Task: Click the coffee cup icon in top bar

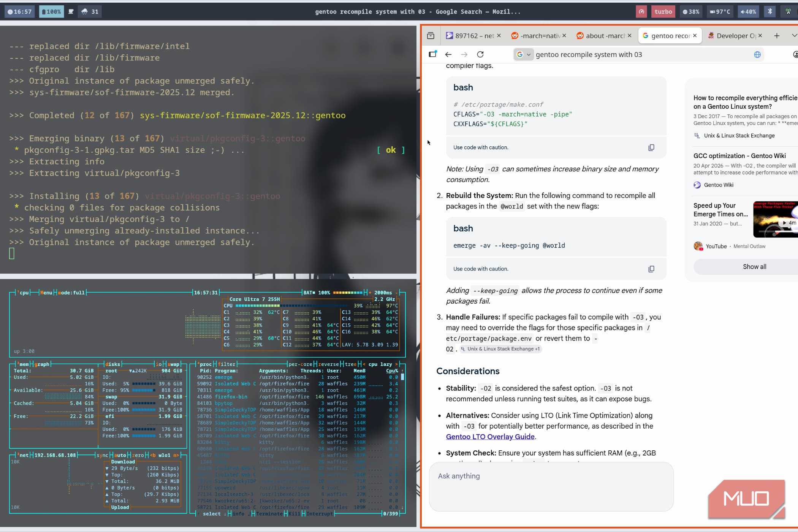Action: (71, 11)
